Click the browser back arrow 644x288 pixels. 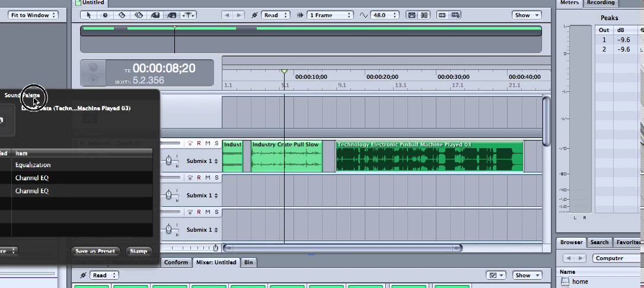pyautogui.click(x=569, y=258)
